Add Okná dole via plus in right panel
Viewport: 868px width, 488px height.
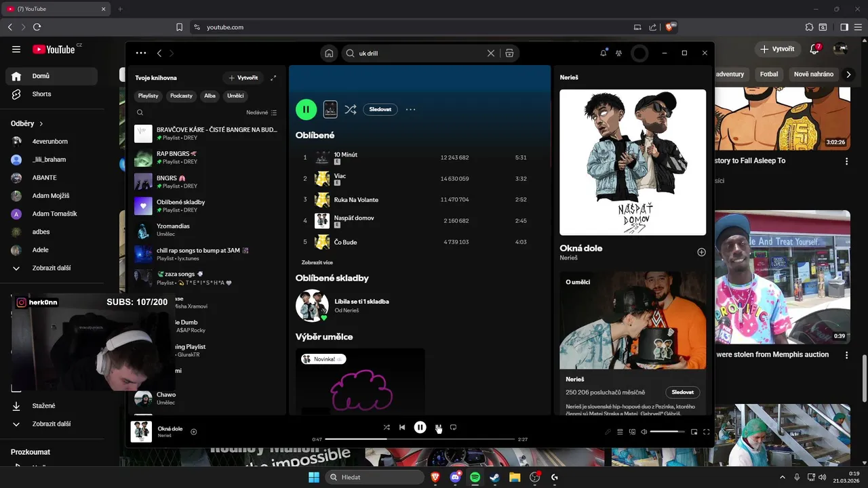coord(701,252)
